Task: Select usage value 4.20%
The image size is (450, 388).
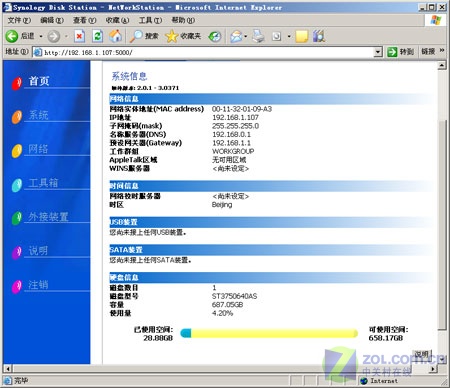Action: coord(222,313)
